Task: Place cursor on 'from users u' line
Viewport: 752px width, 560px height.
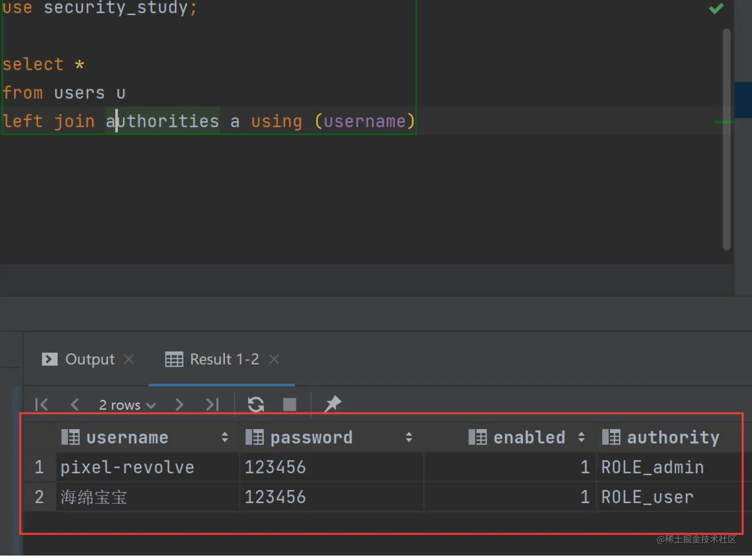Action: [64, 93]
